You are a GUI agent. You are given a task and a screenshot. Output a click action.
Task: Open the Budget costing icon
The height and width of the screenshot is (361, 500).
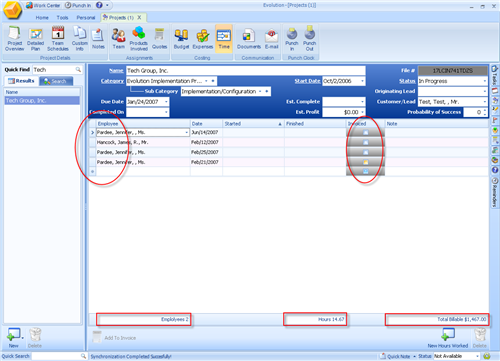[181, 39]
